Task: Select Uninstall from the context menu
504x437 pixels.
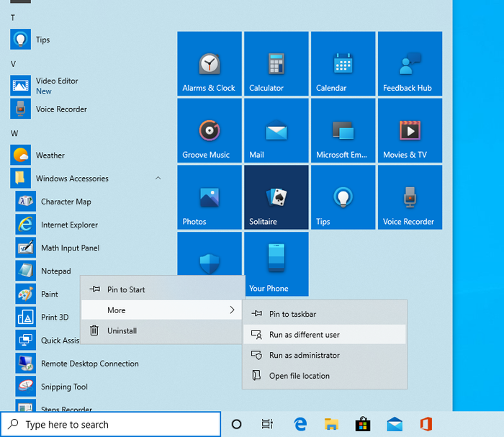Action: point(162,330)
